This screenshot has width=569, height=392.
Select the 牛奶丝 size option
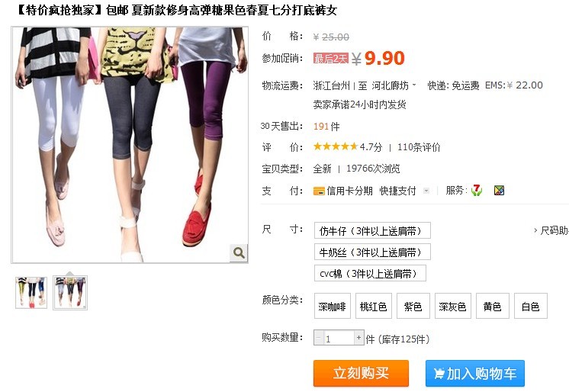[372, 252]
